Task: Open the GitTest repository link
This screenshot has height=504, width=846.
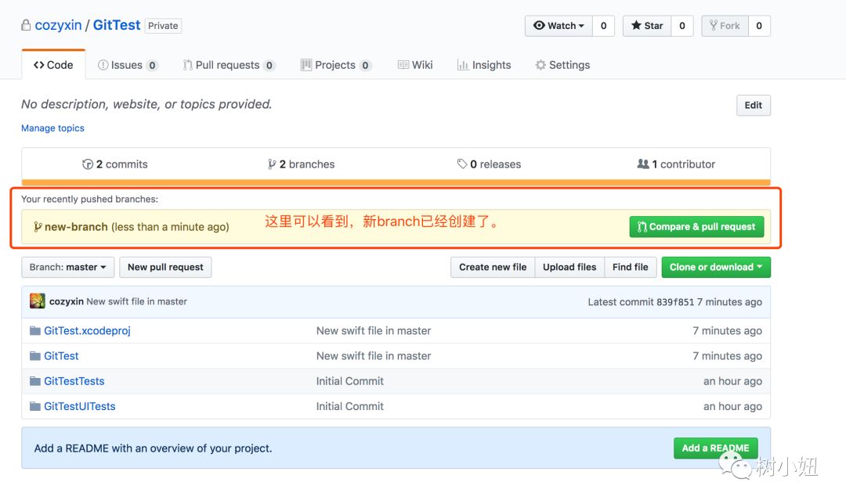Action: point(117,25)
